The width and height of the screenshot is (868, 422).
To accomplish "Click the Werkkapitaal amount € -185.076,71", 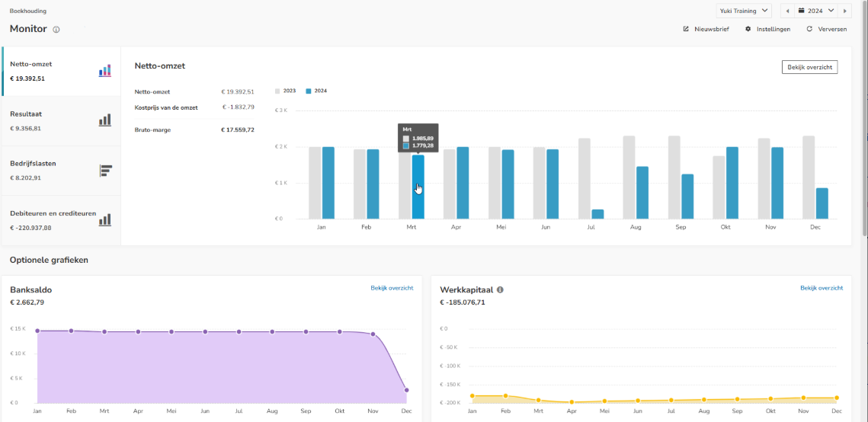I will (463, 302).
